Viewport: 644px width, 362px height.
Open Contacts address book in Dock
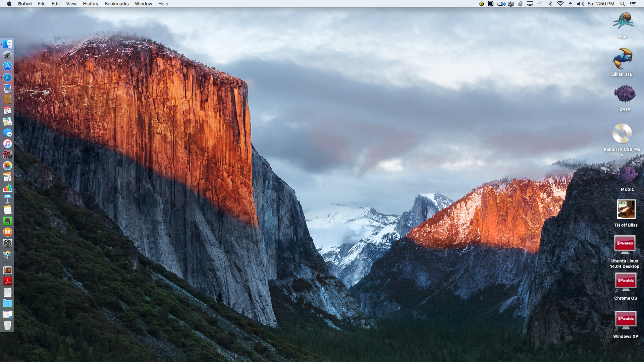click(x=7, y=99)
